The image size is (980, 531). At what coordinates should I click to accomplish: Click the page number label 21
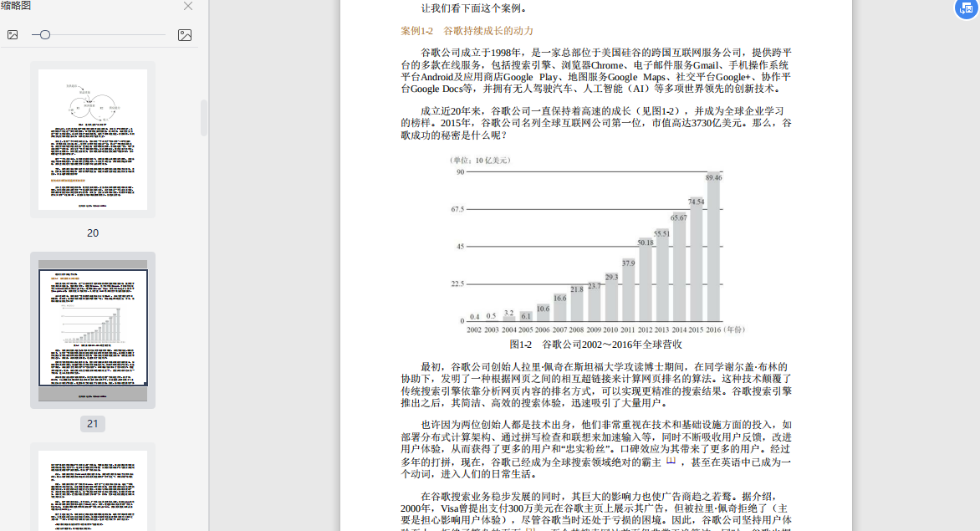tap(93, 424)
